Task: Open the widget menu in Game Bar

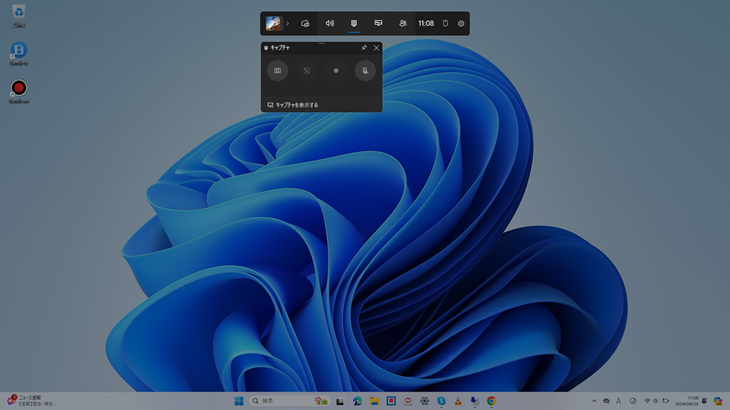Action: [x=305, y=23]
